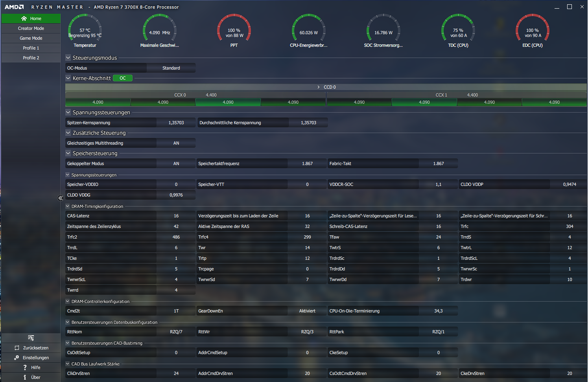Viewport: 588px width, 382px height.
Task: Click the last core bar in CCX 1
Action: [x=554, y=102]
